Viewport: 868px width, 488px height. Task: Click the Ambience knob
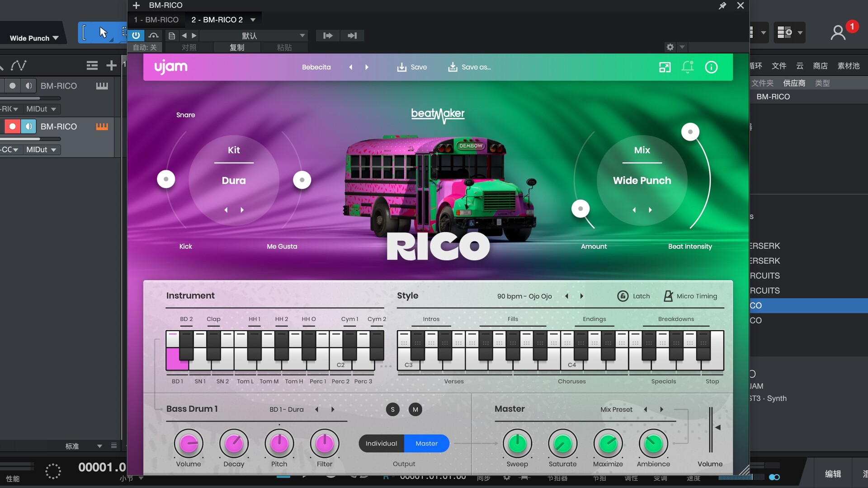click(x=653, y=444)
